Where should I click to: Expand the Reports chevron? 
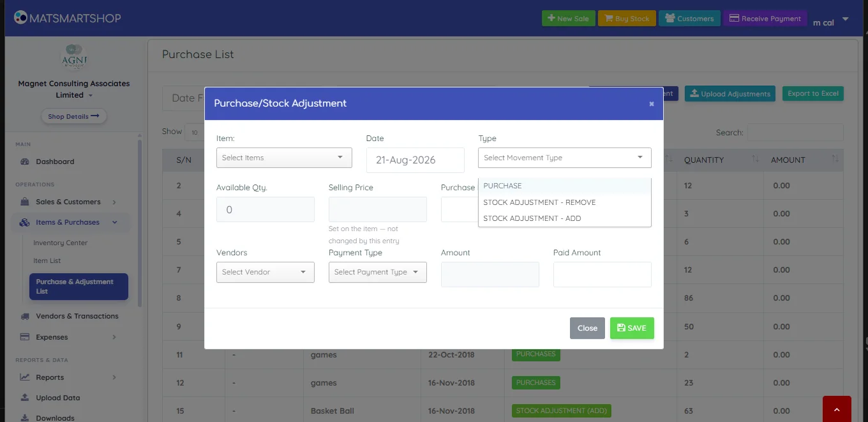coord(114,377)
